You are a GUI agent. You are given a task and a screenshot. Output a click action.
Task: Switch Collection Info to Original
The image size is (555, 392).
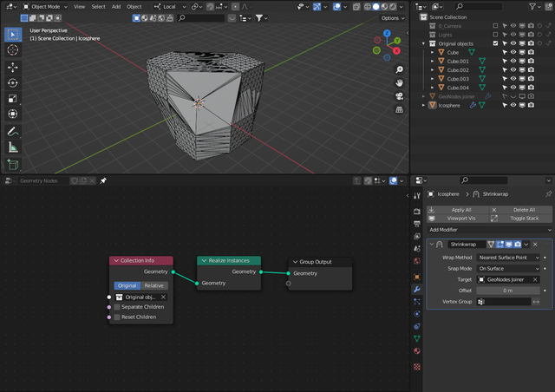[x=127, y=285]
